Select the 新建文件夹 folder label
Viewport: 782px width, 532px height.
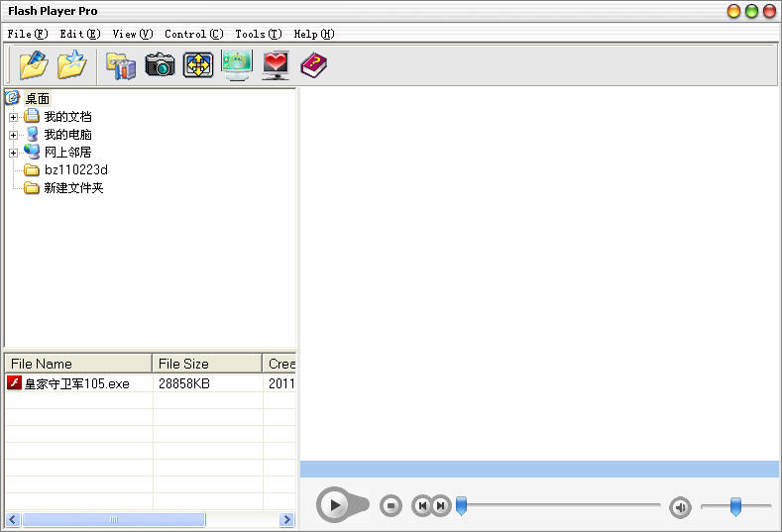coord(73,188)
